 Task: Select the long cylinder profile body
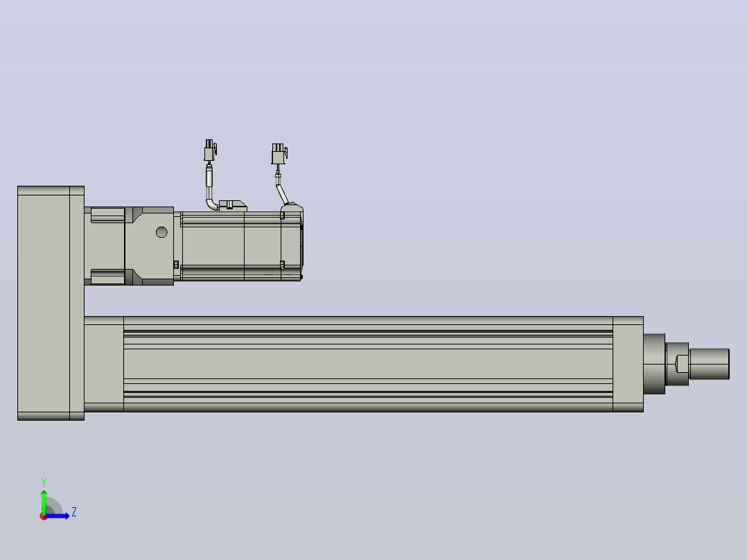point(368,364)
